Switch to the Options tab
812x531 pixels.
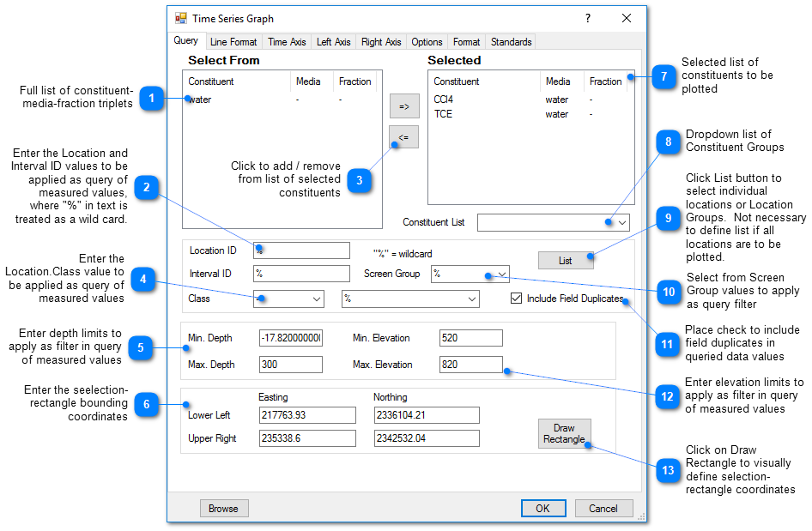coord(427,41)
